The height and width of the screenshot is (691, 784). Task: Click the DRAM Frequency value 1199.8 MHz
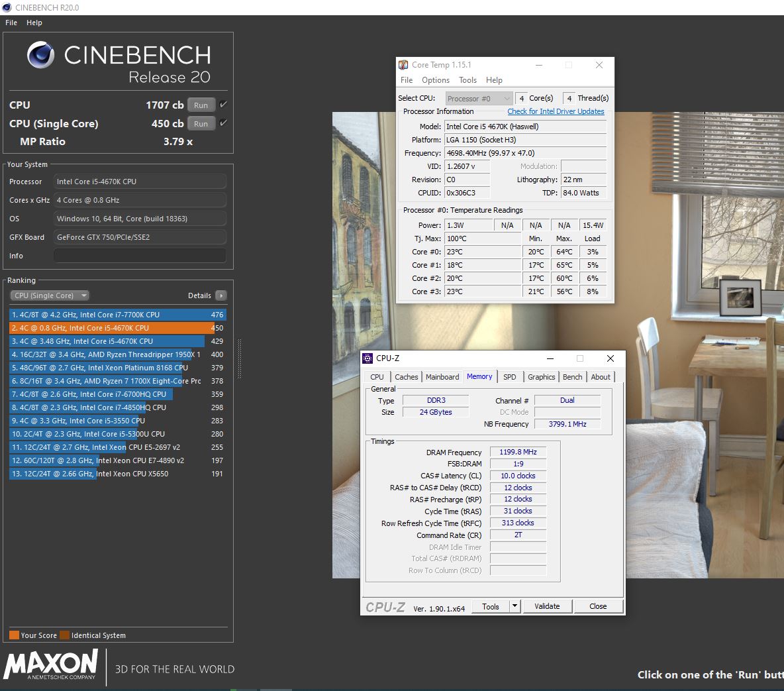pos(518,452)
